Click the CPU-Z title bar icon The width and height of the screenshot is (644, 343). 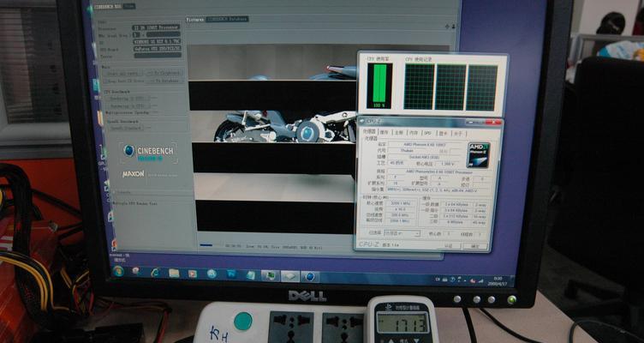(362, 121)
